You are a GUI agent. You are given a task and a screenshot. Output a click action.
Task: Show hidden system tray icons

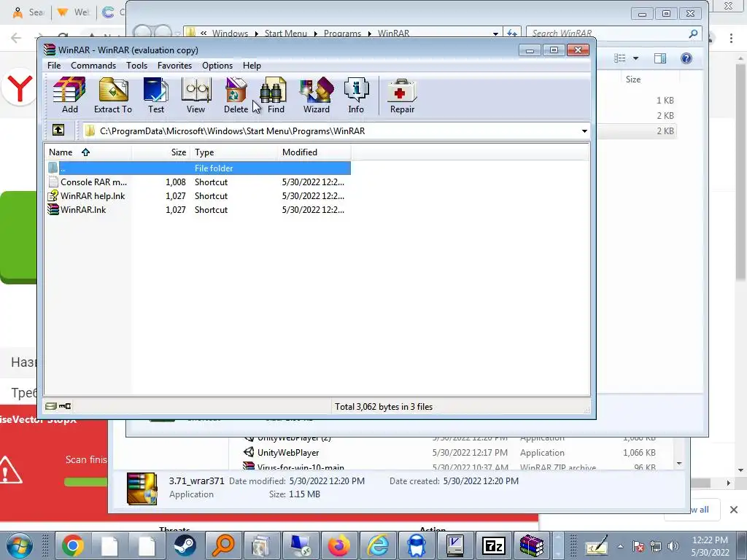(x=620, y=546)
